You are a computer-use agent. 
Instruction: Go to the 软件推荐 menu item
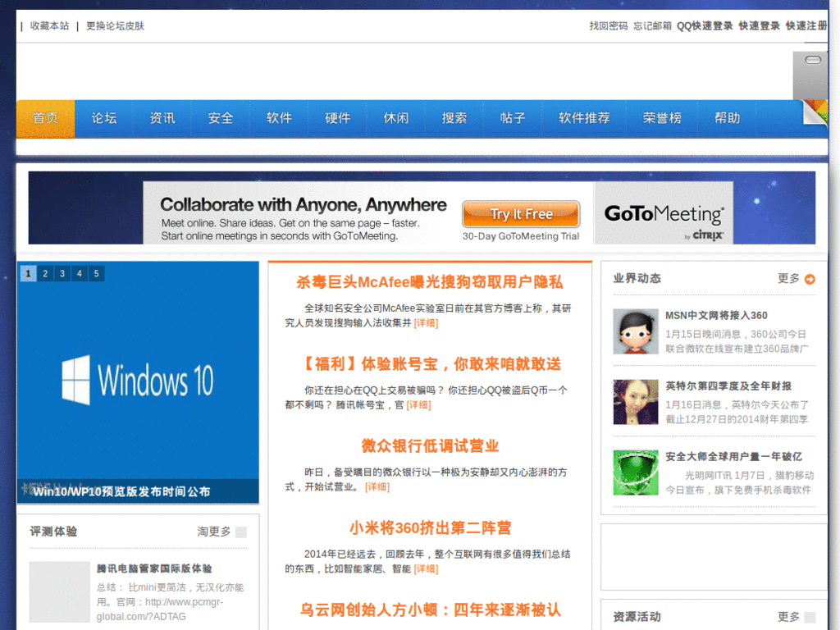[584, 118]
